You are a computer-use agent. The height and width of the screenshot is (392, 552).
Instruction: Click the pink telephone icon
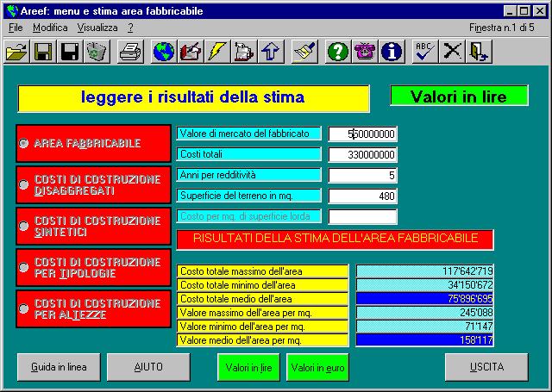(x=365, y=52)
